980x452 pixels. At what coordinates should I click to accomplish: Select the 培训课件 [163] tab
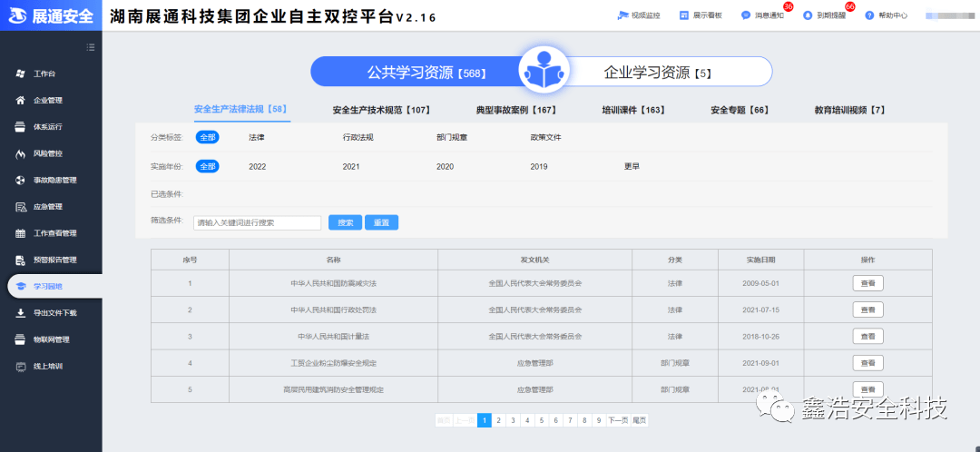633,110
